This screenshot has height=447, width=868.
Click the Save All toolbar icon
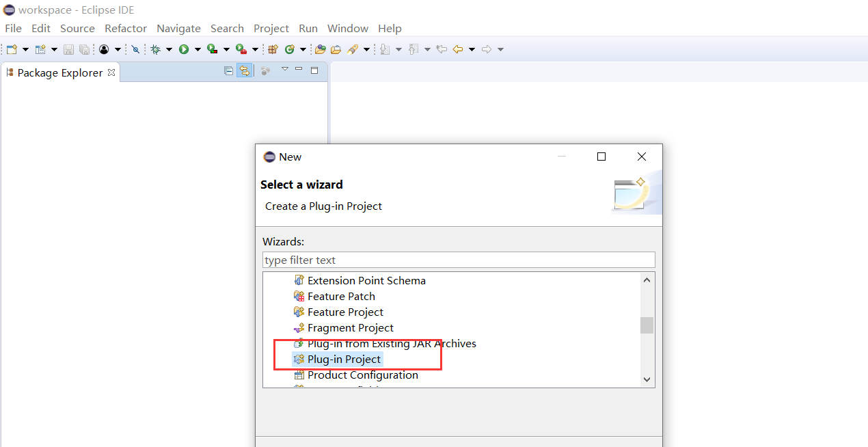click(84, 49)
